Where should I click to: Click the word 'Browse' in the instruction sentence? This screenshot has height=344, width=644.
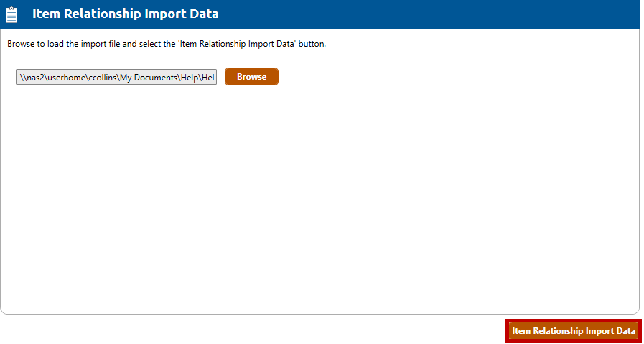pyautogui.click(x=21, y=44)
